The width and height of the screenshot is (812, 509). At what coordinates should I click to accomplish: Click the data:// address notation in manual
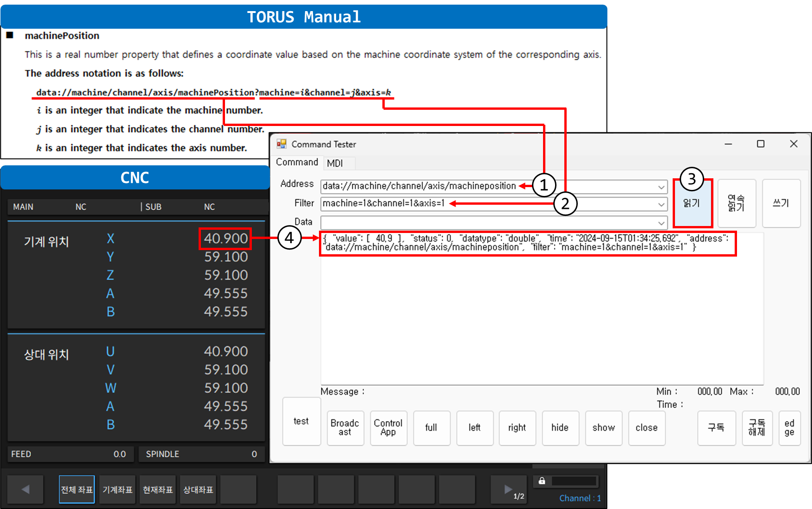(x=214, y=93)
